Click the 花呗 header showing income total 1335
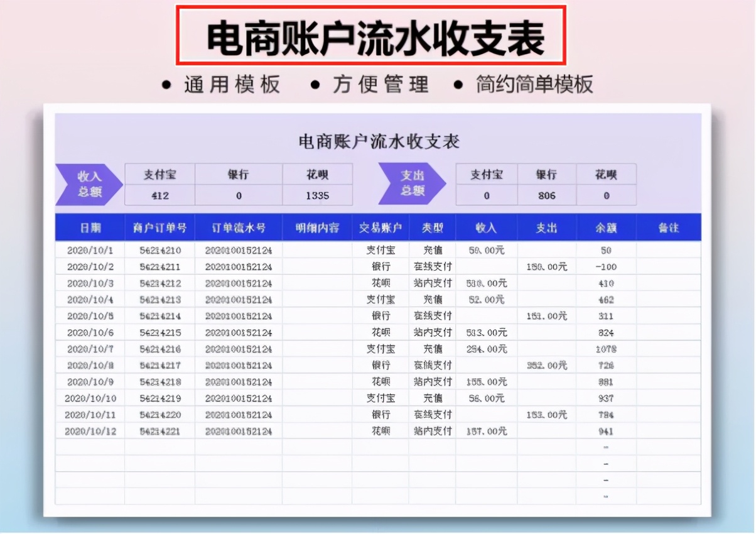The width and height of the screenshot is (756, 534). (318, 174)
